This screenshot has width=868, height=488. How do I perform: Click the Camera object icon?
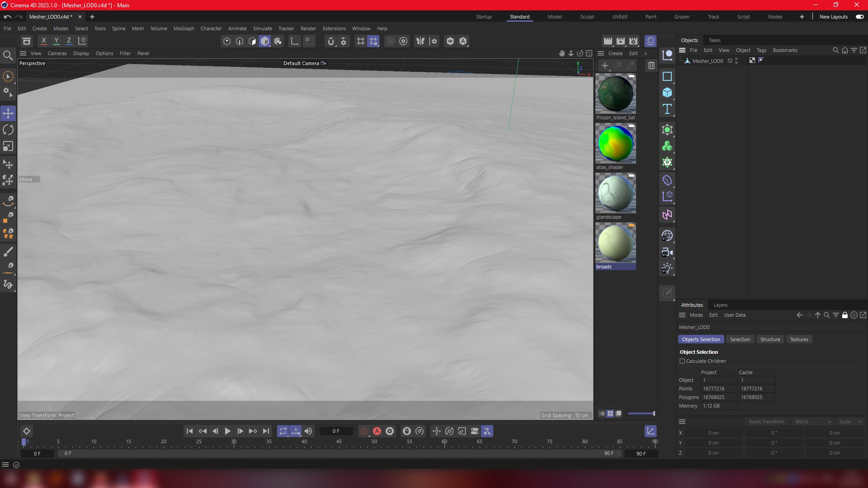click(x=667, y=252)
